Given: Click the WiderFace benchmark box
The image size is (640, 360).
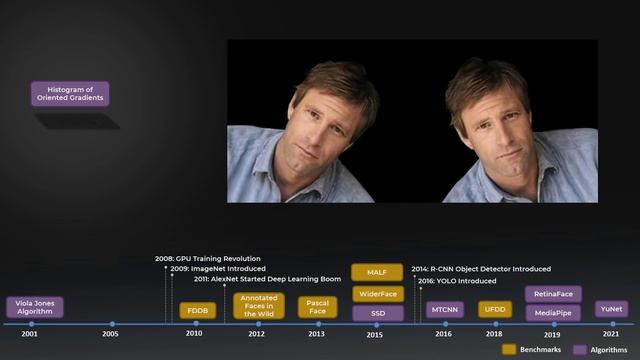Looking at the screenshot, I should [378, 294].
